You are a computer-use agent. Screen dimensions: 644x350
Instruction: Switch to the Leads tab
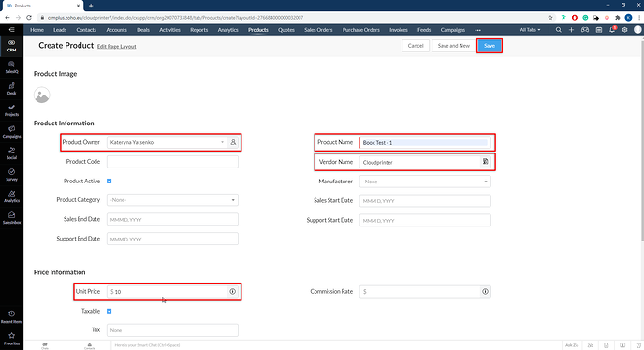60,30
